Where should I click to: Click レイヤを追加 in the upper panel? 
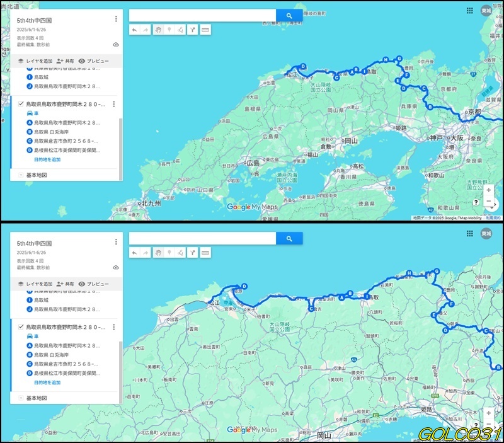coord(35,61)
